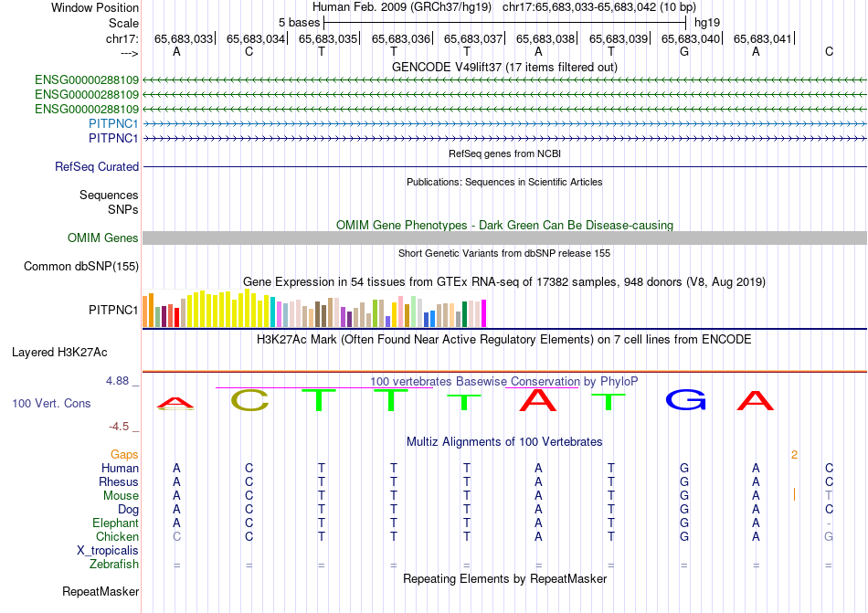This screenshot has height=613, width=868.
Task: Click chr17:65,683,033-65,683,042 (10 bp) position text
Action: tap(599, 7)
